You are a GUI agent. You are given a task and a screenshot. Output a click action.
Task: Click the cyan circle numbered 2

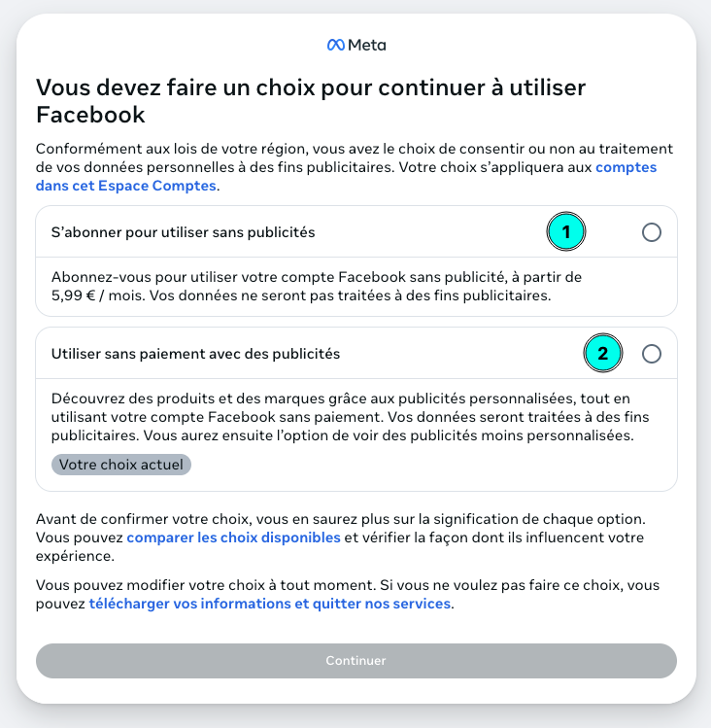602,354
